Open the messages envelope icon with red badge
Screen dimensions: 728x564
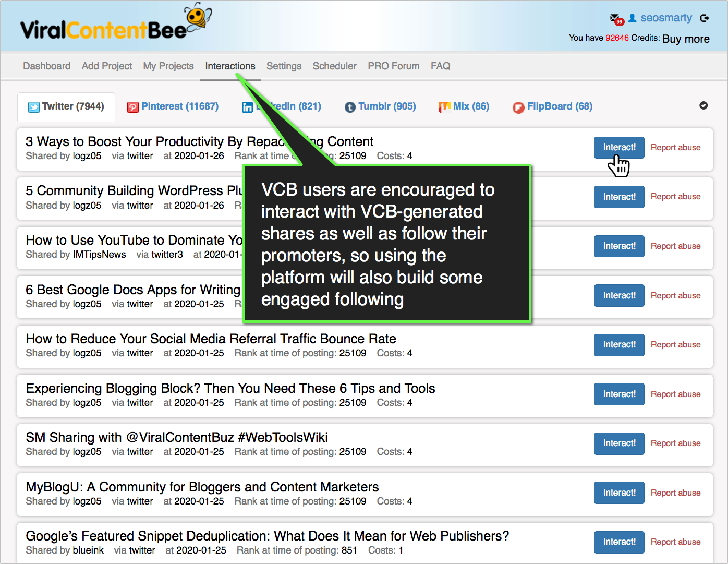[617, 19]
